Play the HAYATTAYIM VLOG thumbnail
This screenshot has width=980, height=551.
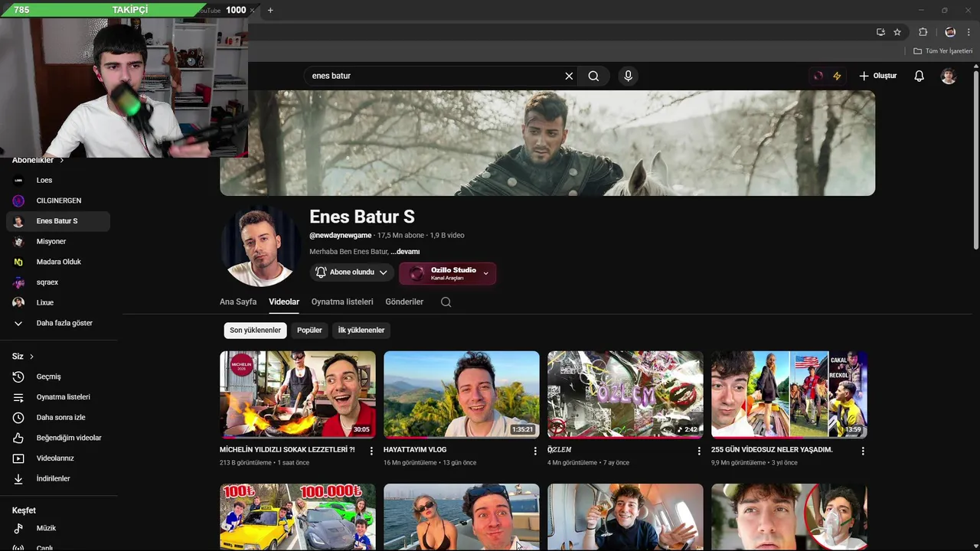tap(462, 395)
